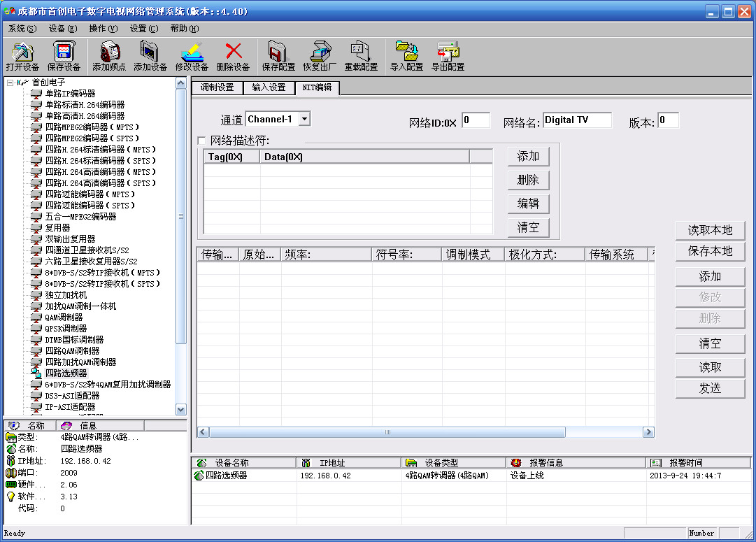Select the 四路选频器 connected device icon

click(36, 373)
